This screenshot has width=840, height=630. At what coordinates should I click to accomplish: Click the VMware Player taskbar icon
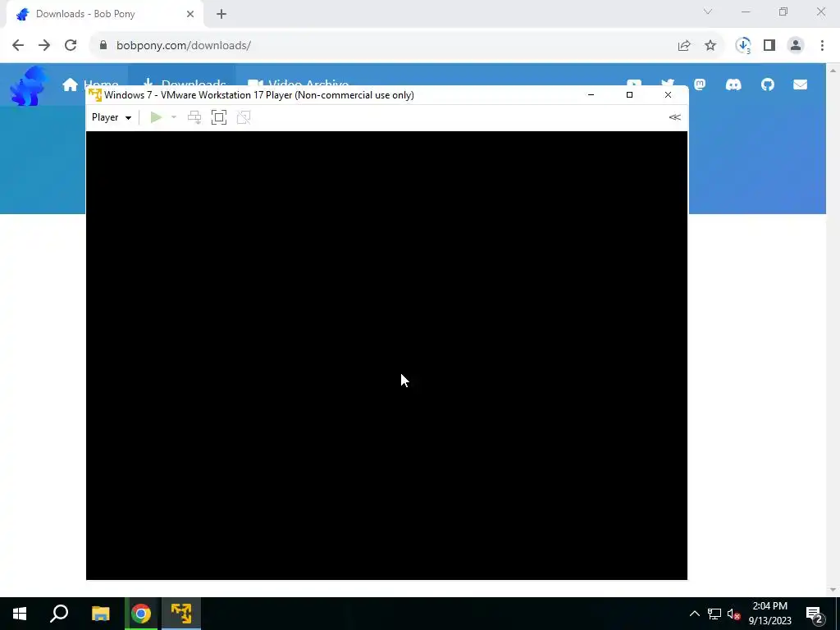181,614
